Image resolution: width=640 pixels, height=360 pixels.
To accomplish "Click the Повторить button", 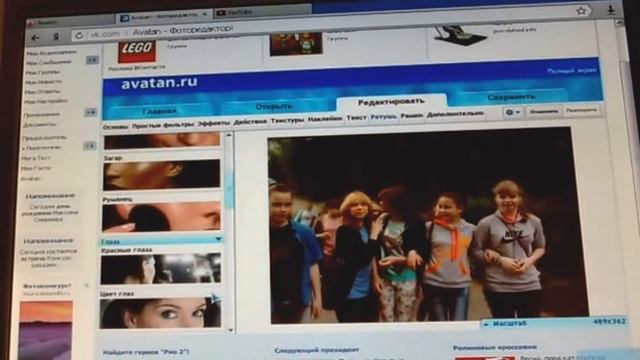I will (x=582, y=110).
